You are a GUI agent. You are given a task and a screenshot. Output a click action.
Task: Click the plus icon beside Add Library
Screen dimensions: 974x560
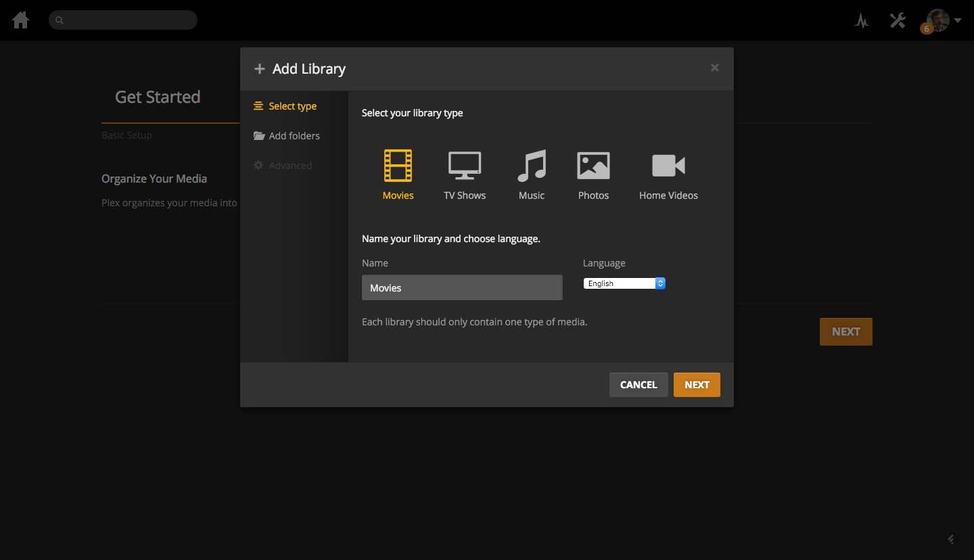[259, 69]
